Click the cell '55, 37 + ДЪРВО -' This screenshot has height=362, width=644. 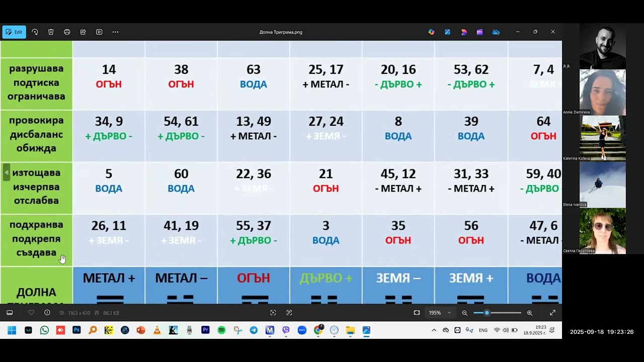click(x=254, y=240)
